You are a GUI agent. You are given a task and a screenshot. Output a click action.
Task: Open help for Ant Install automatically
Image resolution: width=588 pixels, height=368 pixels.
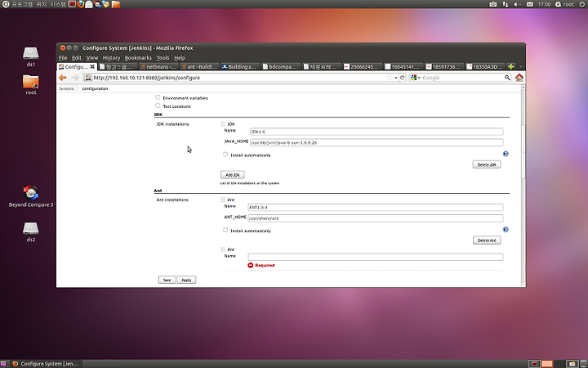click(x=506, y=230)
